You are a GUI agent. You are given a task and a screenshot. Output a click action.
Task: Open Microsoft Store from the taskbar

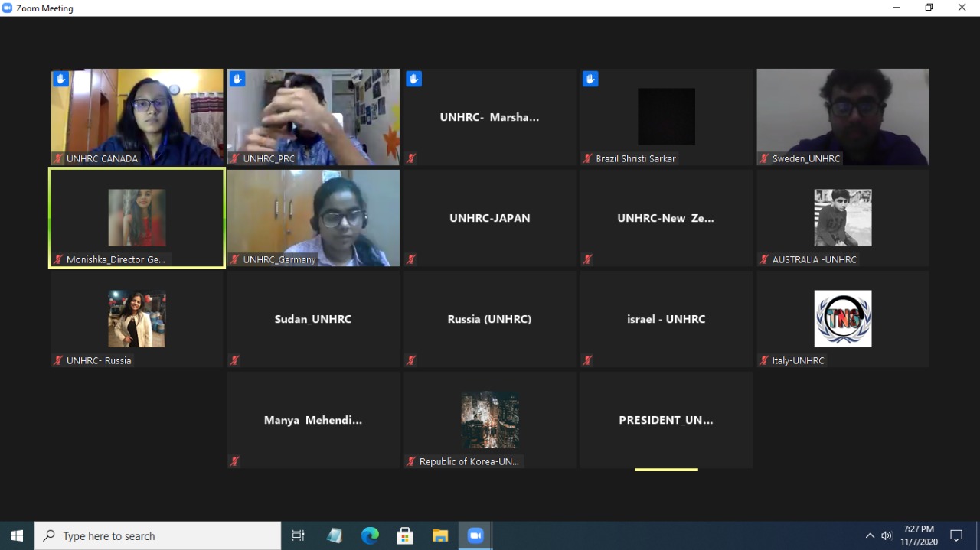pos(405,535)
